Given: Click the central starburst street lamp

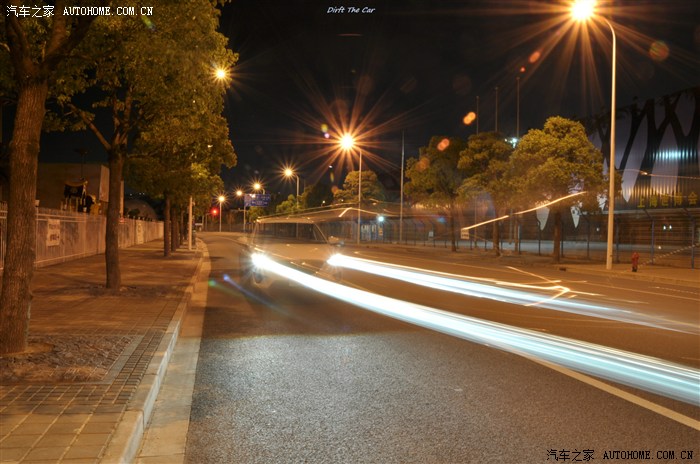Looking at the screenshot, I should click(x=347, y=142).
